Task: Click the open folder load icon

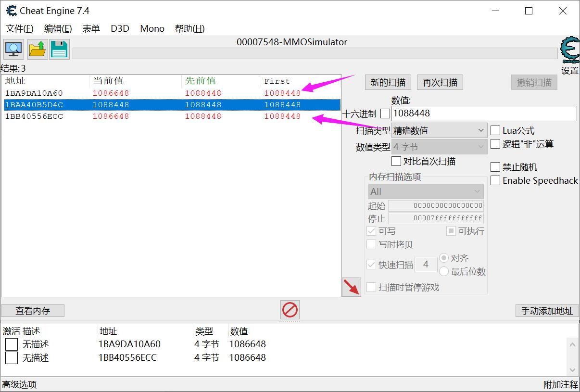Action: pos(37,49)
